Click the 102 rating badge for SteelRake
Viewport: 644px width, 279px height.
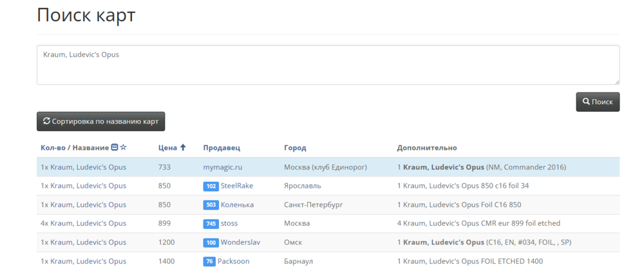[211, 186]
